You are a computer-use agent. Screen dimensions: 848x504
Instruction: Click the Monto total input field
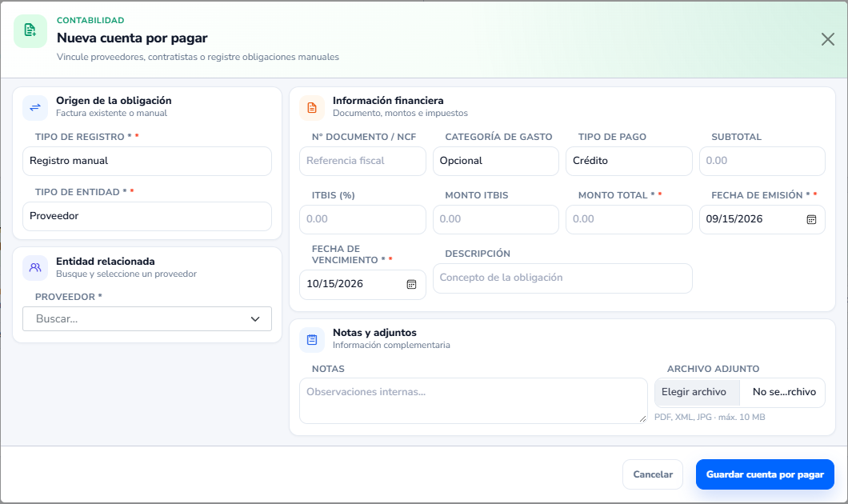[629, 219]
